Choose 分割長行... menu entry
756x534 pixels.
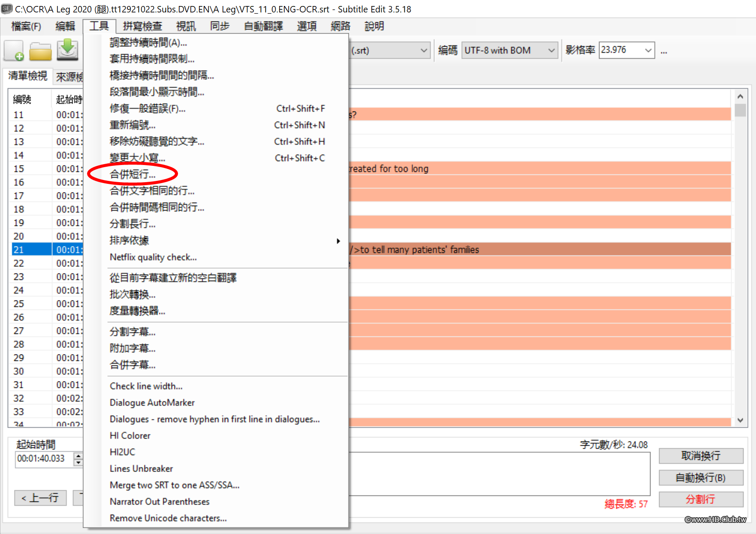(x=217, y=224)
